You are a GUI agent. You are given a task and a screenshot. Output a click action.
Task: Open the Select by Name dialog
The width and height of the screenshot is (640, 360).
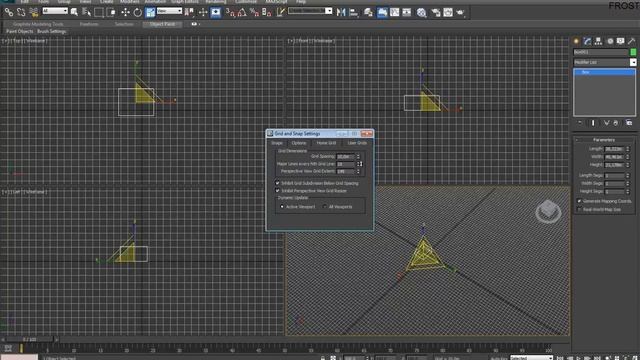pos(87,12)
